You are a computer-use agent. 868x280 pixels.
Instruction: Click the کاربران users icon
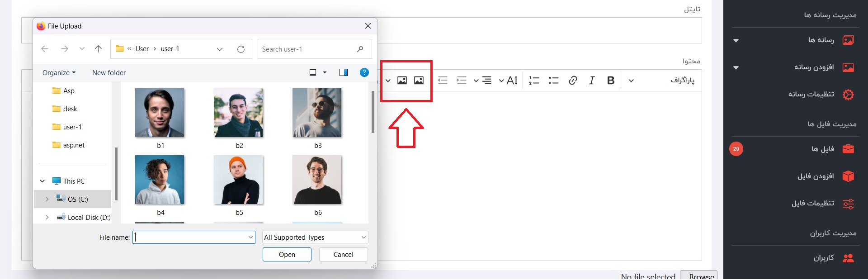pyautogui.click(x=848, y=258)
